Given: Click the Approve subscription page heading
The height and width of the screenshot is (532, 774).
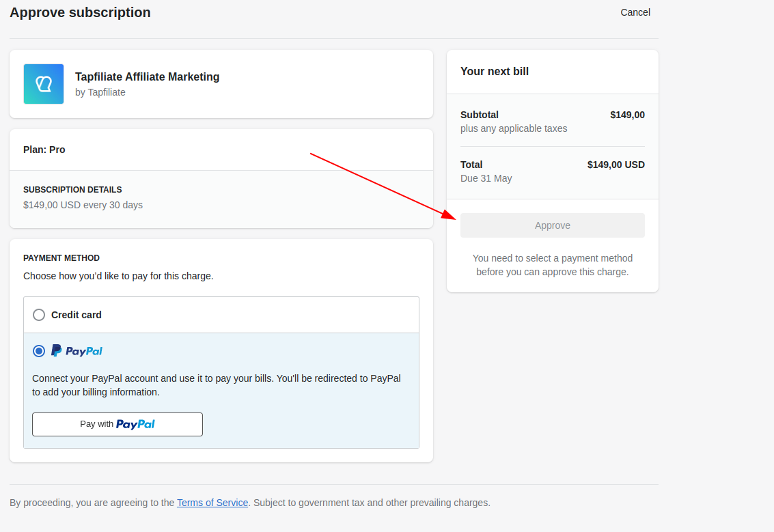Looking at the screenshot, I should pyautogui.click(x=80, y=12).
